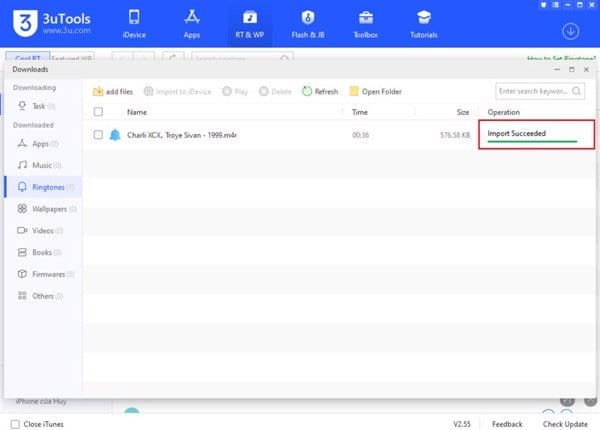Enable the Close iTunes checkbox
Viewport: 600px width, 430px height.
click(15, 424)
